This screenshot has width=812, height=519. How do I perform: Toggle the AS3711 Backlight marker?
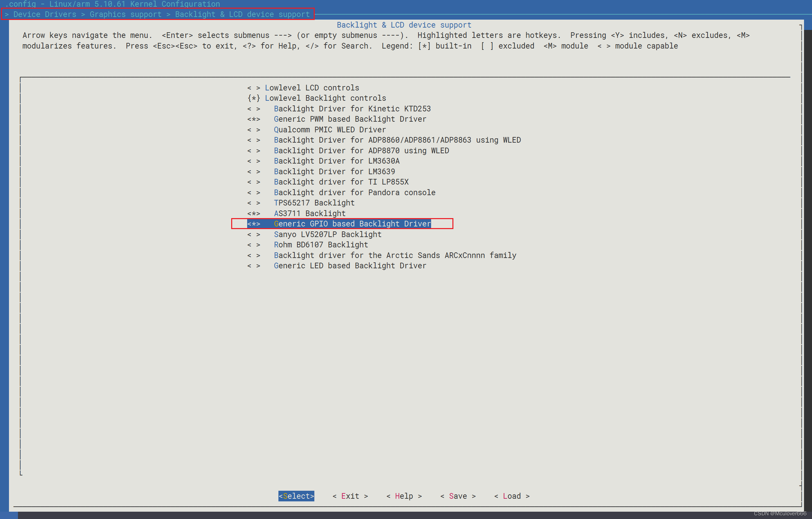click(x=253, y=214)
